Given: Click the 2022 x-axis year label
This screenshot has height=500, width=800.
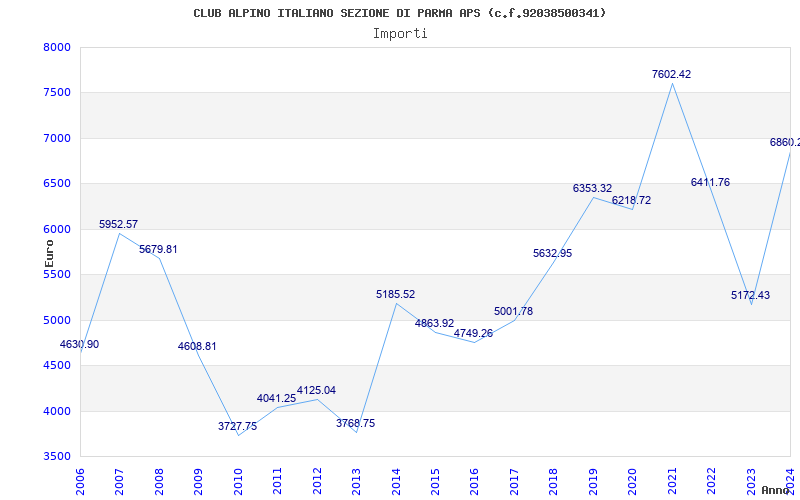Looking at the screenshot, I should click(711, 481).
